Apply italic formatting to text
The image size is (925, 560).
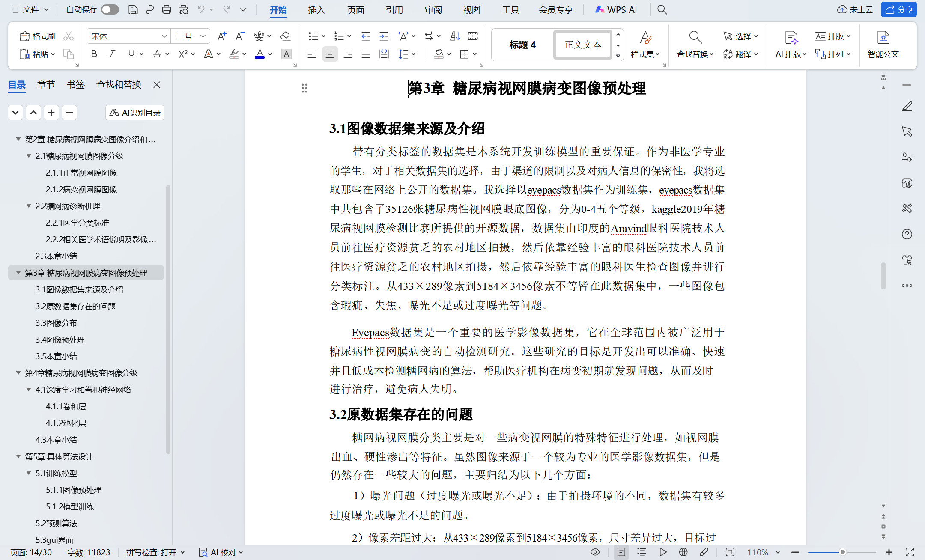click(x=111, y=54)
